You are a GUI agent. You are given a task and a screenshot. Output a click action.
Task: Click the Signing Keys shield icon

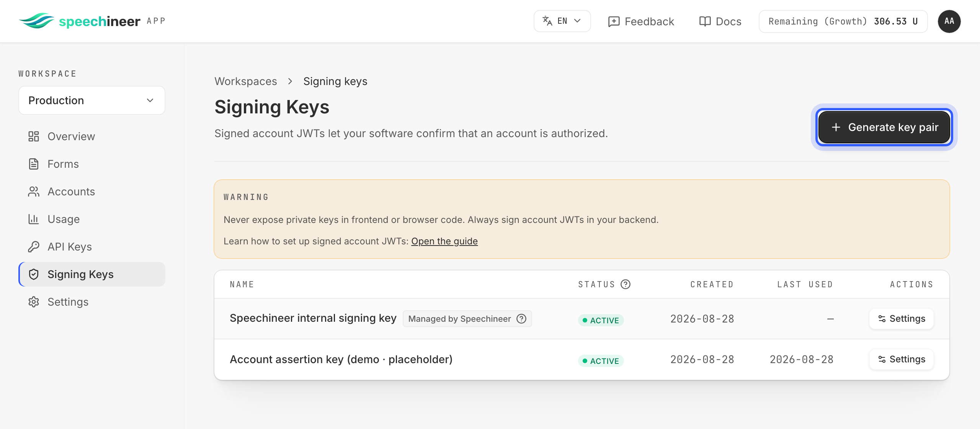34,274
